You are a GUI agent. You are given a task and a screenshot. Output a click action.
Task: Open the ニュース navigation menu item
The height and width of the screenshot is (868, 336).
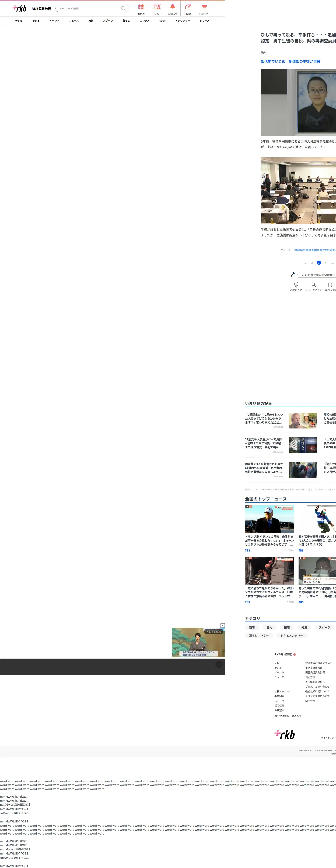74,21
